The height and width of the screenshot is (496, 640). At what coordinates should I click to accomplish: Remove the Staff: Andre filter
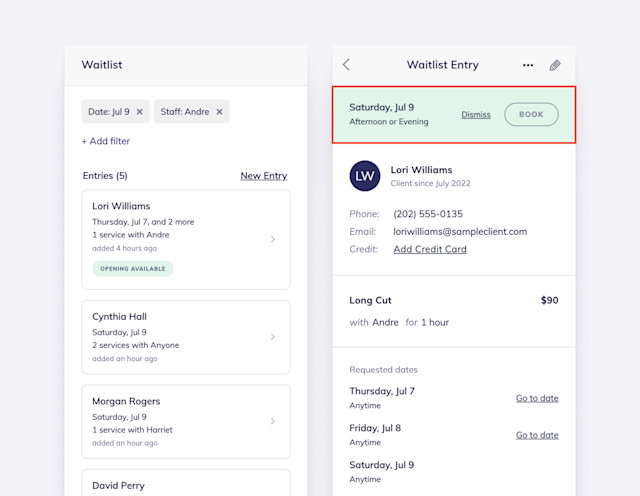click(220, 111)
